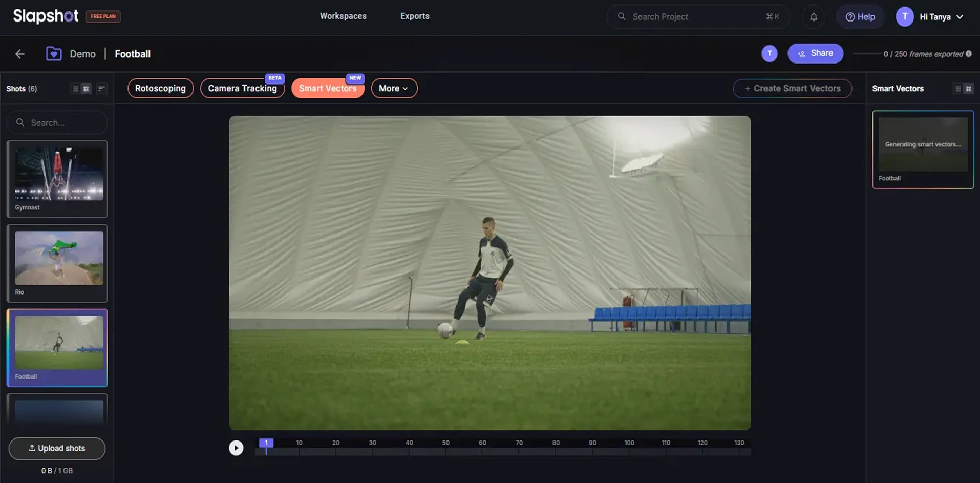Switch Shots panel to grid view
Screen dimensions: 980x483
point(86,89)
